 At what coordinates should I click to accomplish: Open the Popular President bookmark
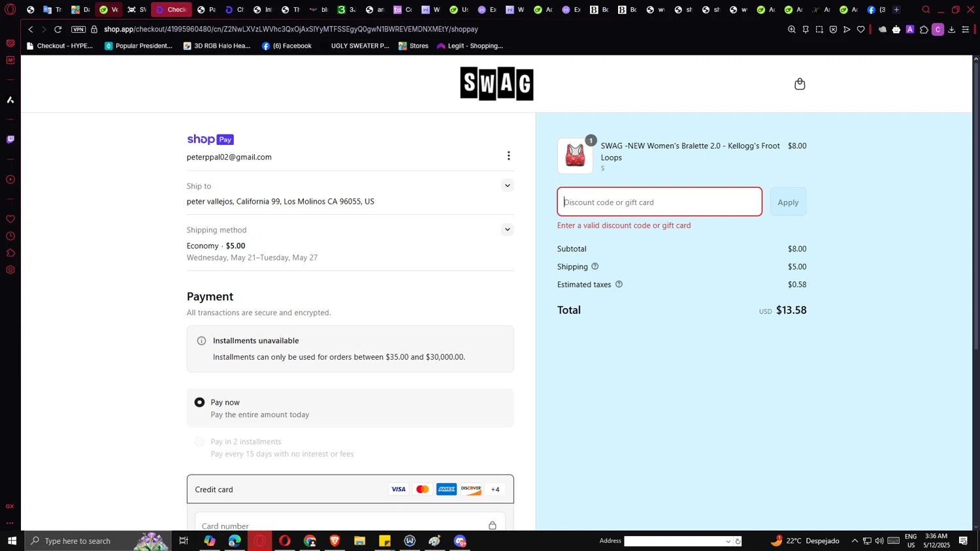[x=139, y=46]
